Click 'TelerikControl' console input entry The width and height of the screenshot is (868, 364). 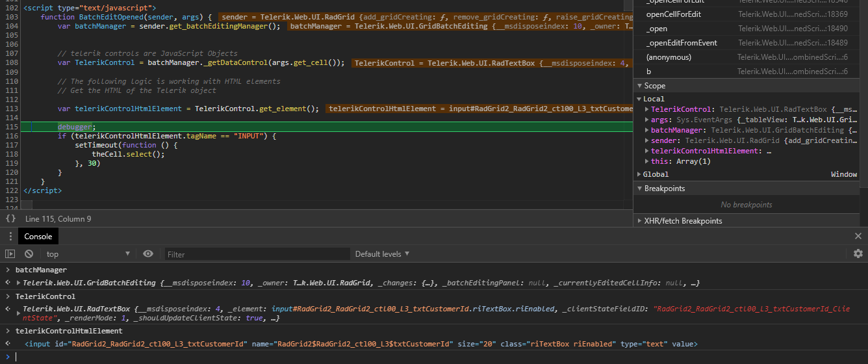[45, 296]
